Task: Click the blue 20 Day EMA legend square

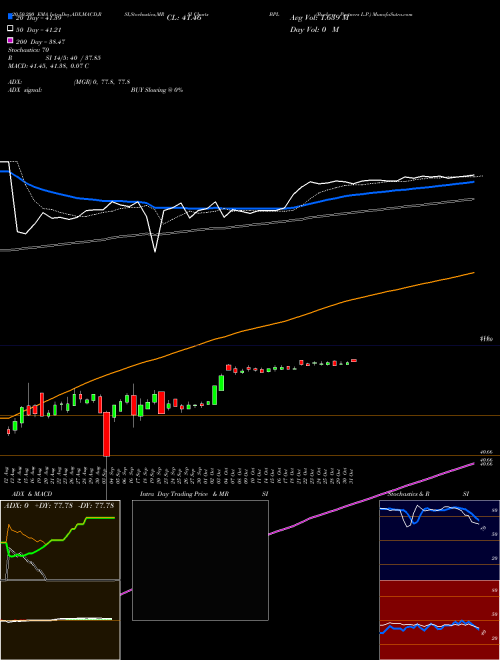Action: tap(10, 16)
